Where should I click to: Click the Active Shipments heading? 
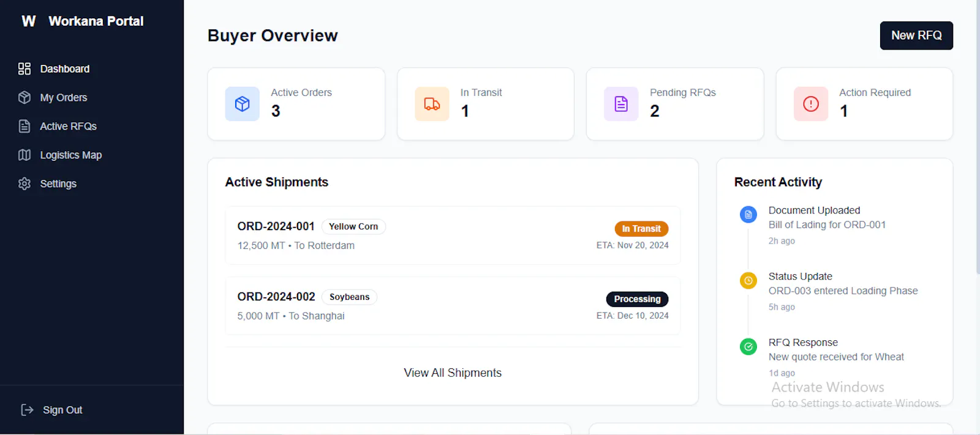pyautogui.click(x=276, y=182)
